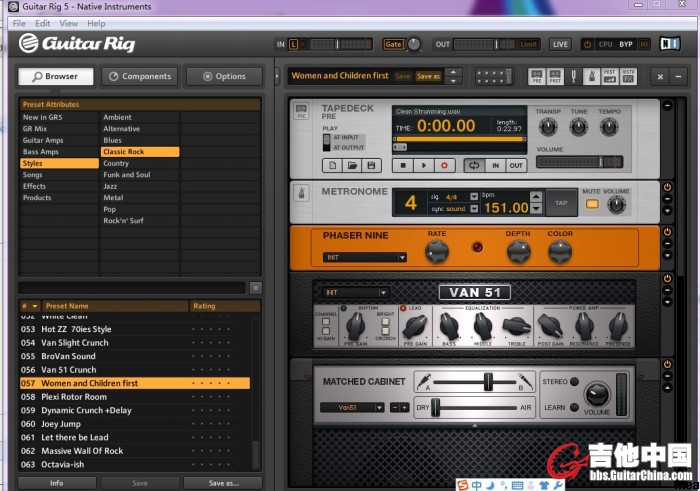Toggle the Metronome MUTE button
This screenshot has height=491, width=700.
[592, 204]
